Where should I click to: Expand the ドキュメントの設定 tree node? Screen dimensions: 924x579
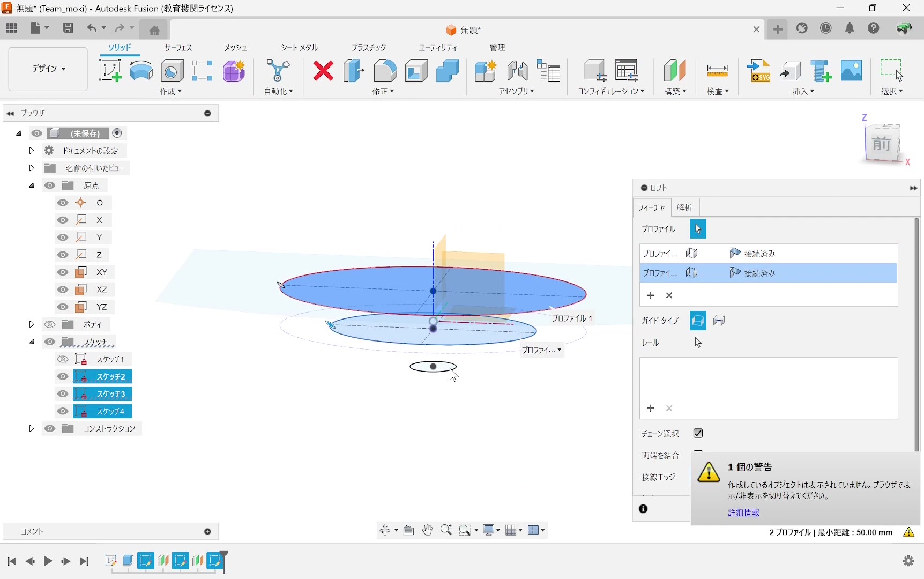pos(31,151)
